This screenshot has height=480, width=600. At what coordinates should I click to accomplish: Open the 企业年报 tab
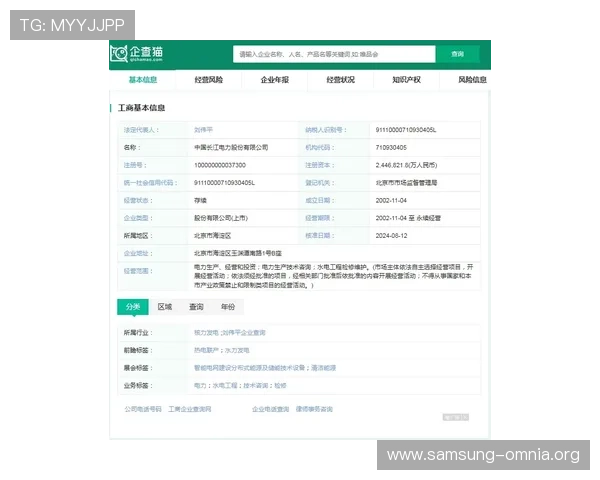tap(274, 80)
